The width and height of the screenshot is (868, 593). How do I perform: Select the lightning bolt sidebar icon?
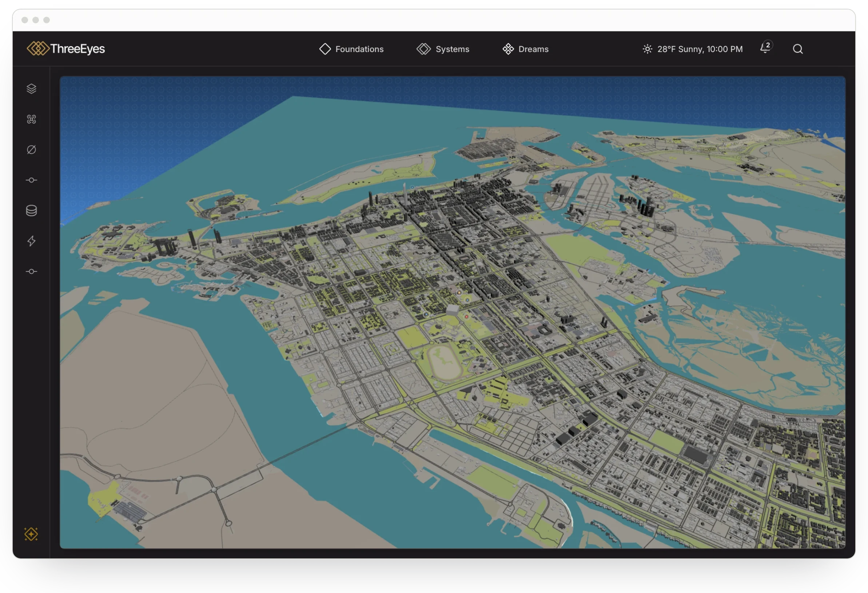coord(31,241)
